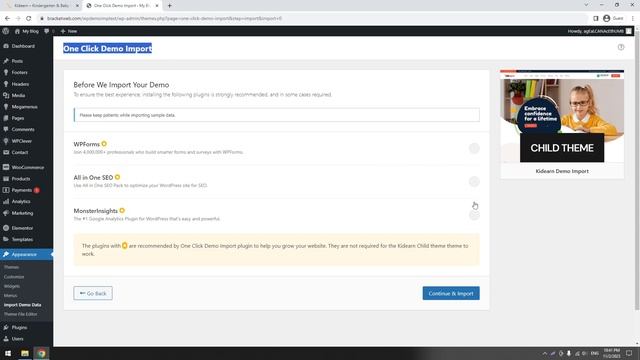Click the taskbar clock and date

pyautogui.click(x=611, y=353)
